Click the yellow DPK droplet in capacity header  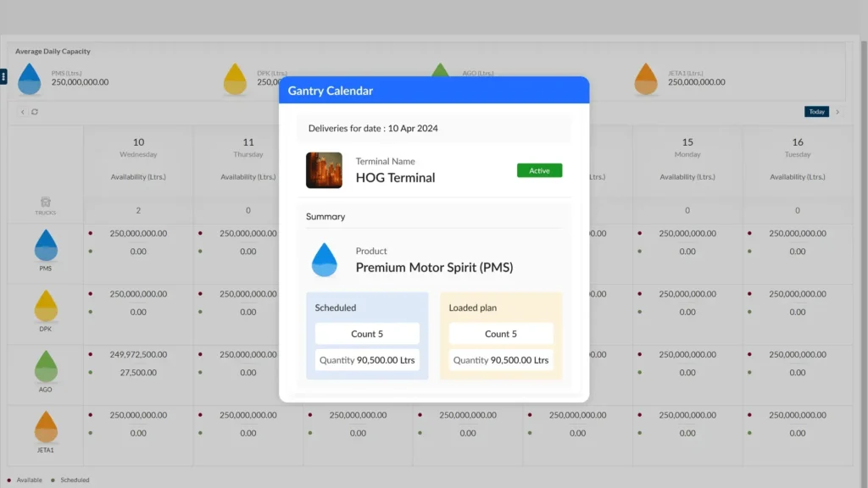(x=235, y=78)
